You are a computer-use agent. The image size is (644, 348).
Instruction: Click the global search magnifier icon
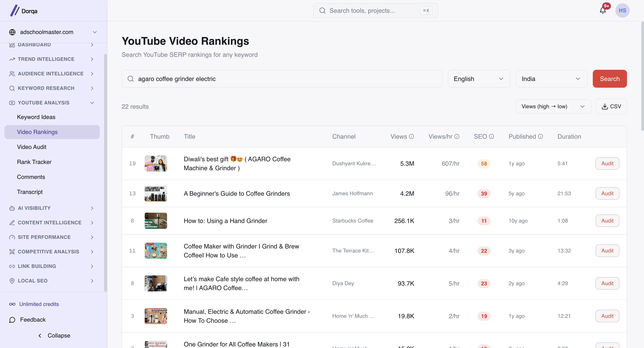click(322, 11)
